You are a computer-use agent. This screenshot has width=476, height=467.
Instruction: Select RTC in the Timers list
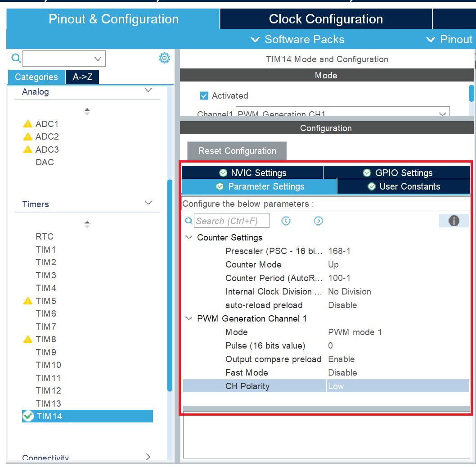(45, 236)
